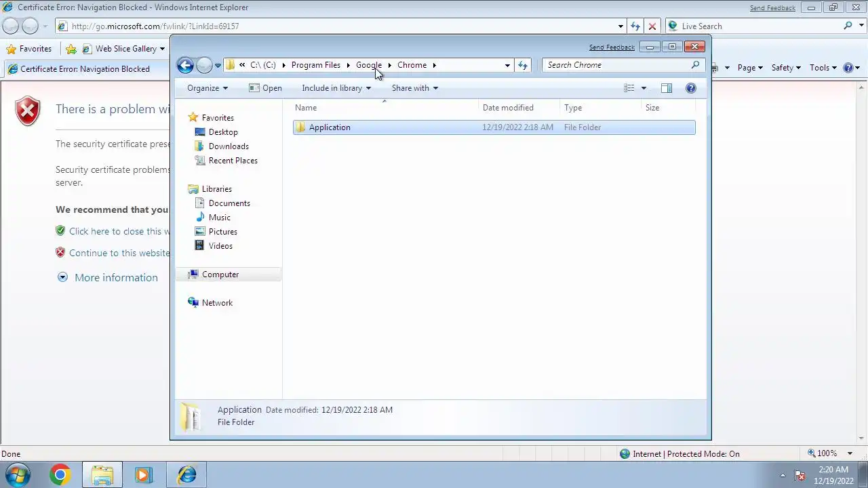The height and width of the screenshot is (488, 868).
Task: Click Send Feedback link in Explorer window
Action: pos(612,47)
